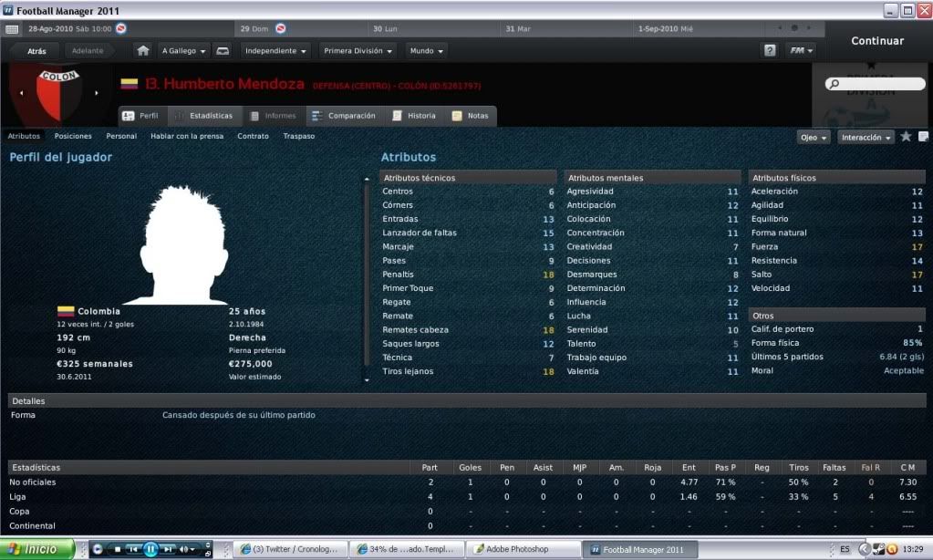This screenshot has height=560, width=933.
Task: Switch to the Comparación tab
Action: coord(344,116)
